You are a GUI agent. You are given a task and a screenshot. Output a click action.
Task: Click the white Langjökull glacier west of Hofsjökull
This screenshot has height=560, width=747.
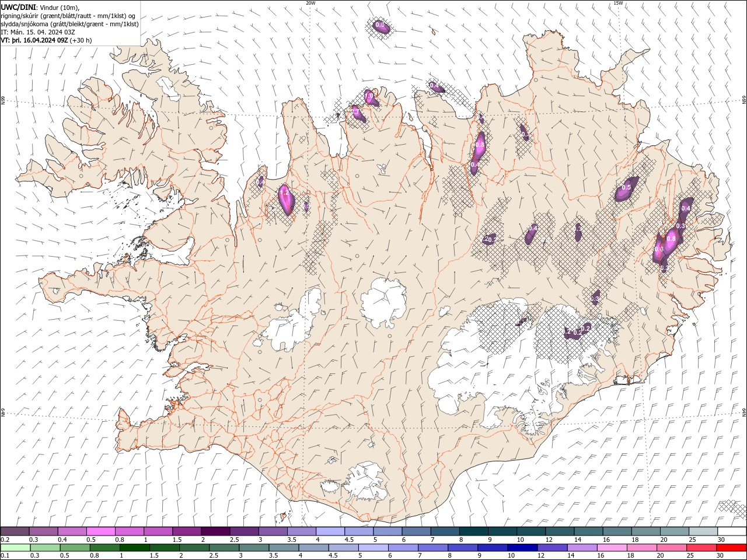(x=292, y=321)
